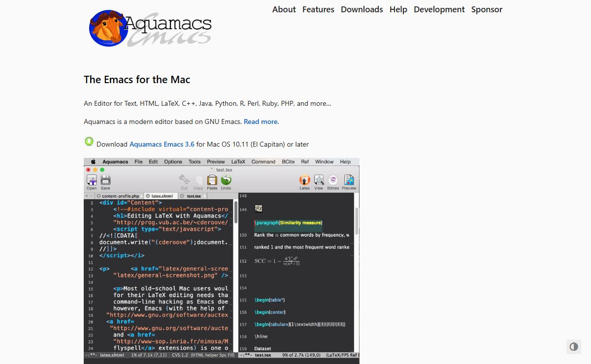Image resolution: width=591 pixels, height=364 pixels.
Task: Open the Development navigation item
Action: click(439, 9)
